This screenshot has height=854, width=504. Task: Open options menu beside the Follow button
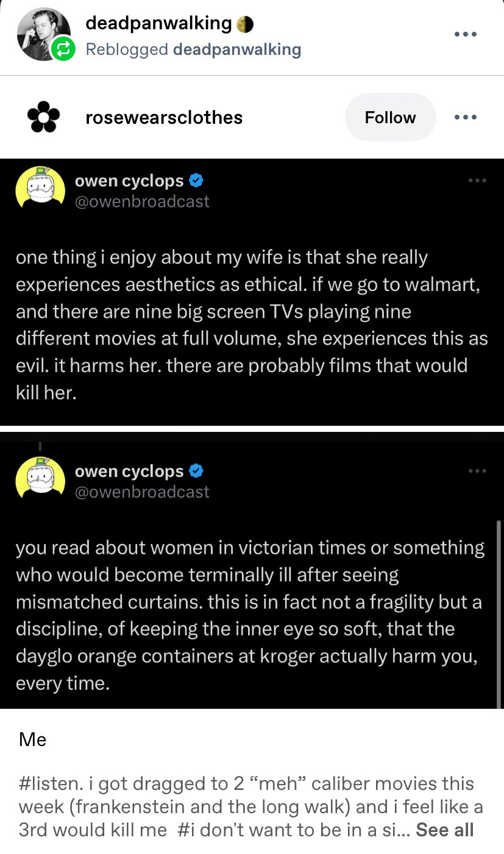pos(465,117)
